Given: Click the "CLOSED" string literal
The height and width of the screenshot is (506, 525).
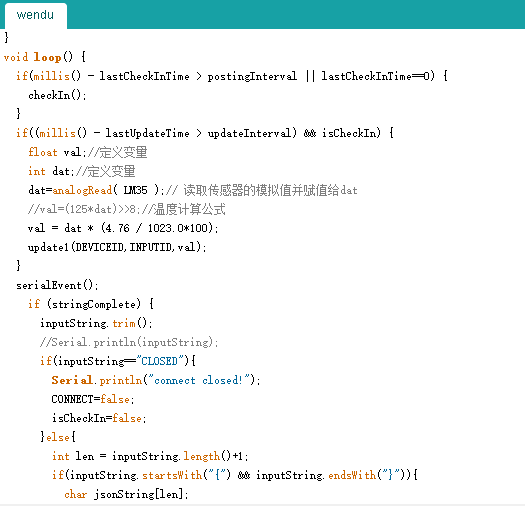Looking at the screenshot, I should click(159, 361).
